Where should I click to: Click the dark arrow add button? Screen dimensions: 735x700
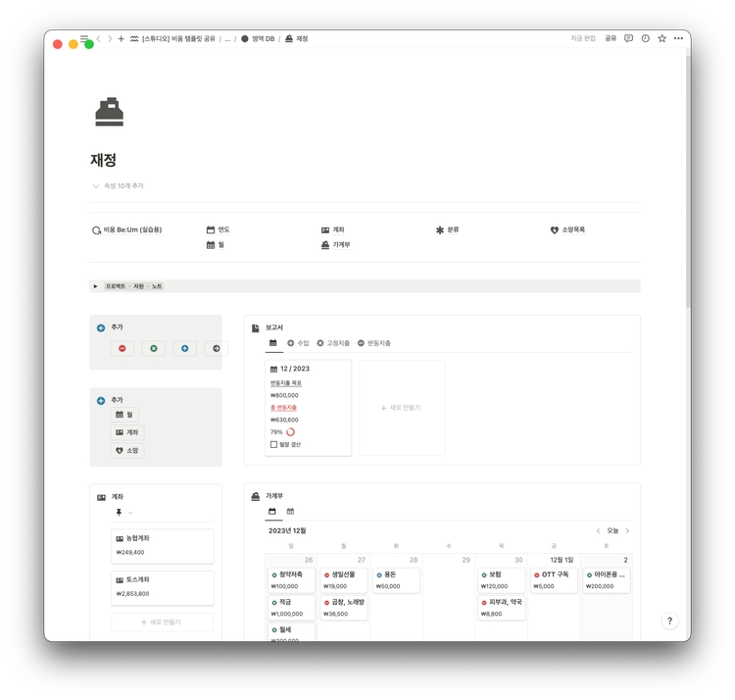click(216, 348)
